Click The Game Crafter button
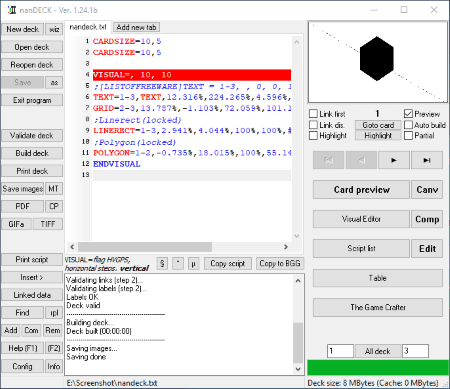Viewport: 450px width, 389px height. (378, 307)
